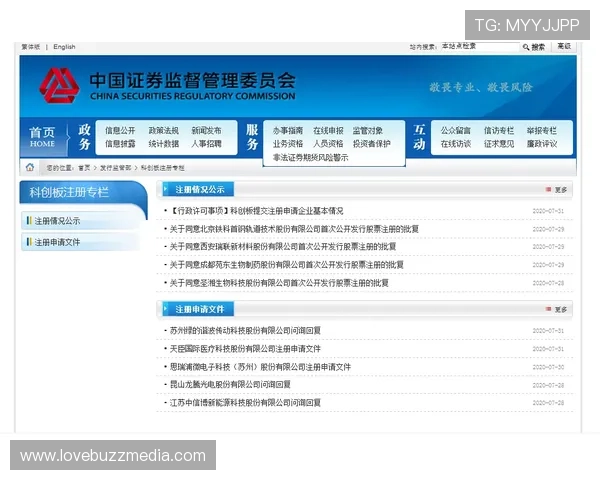Image resolution: width=600 pixels, height=480 pixels.
Task: Open 监管对象 service link
Action: pyautogui.click(x=368, y=131)
